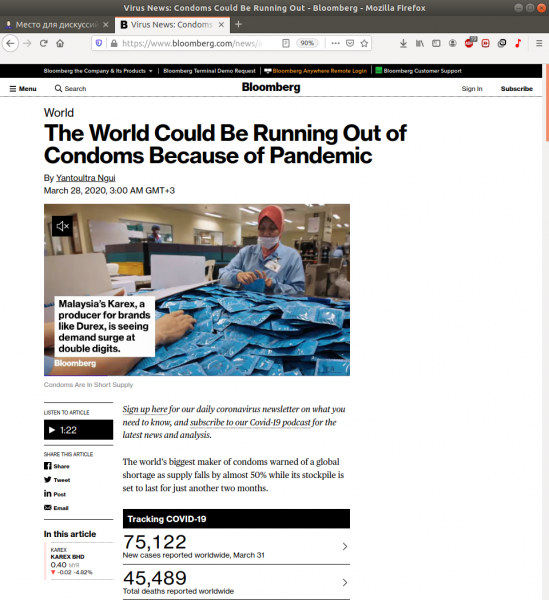
Task: Play the 1:22 article audio
Action: pyautogui.click(x=78, y=430)
